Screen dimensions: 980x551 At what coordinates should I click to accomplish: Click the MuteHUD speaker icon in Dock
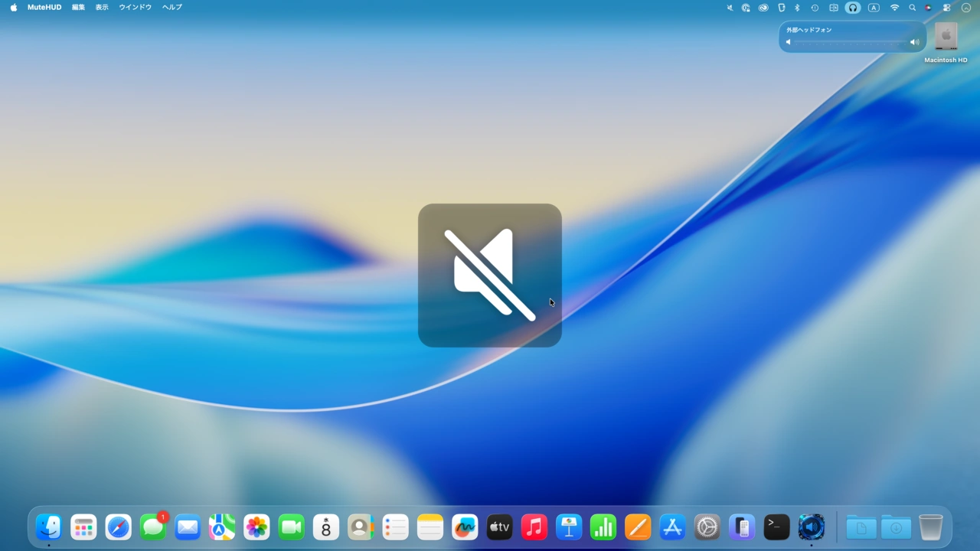tap(812, 527)
